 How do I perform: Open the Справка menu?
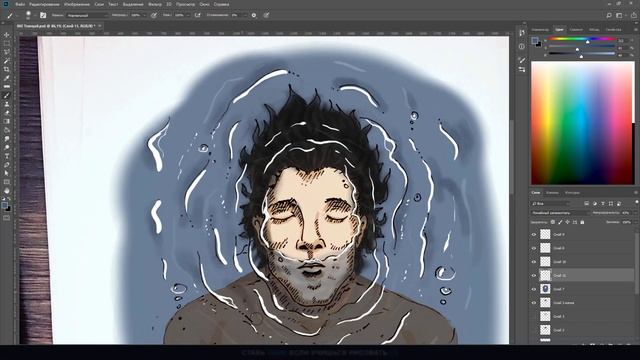click(x=222, y=4)
